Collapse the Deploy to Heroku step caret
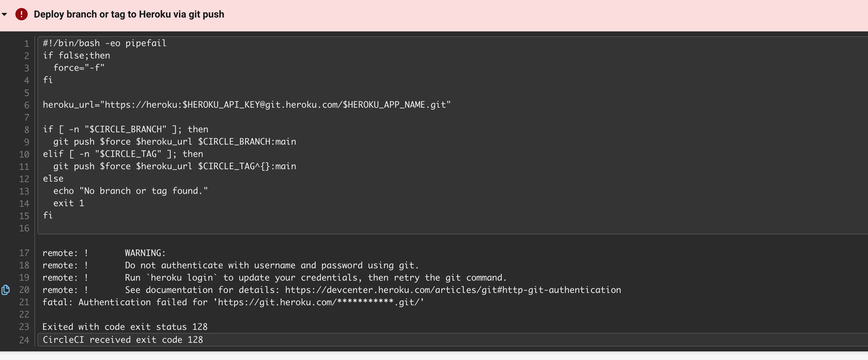The image size is (868, 360). pos(4,14)
